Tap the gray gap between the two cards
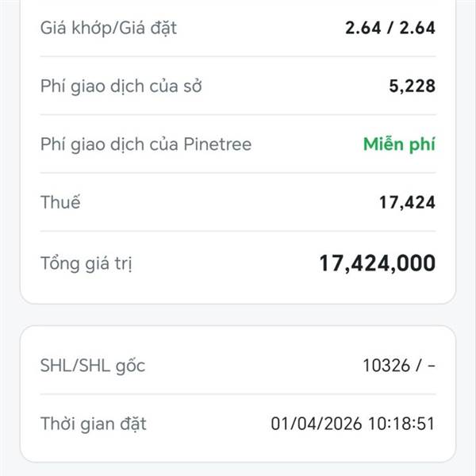 [238, 314]
